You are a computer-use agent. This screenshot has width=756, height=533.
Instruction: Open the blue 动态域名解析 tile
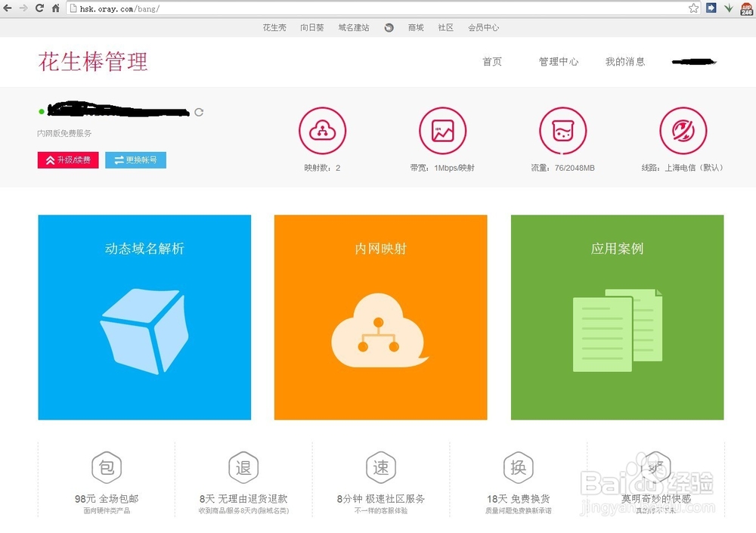[144, 318]
